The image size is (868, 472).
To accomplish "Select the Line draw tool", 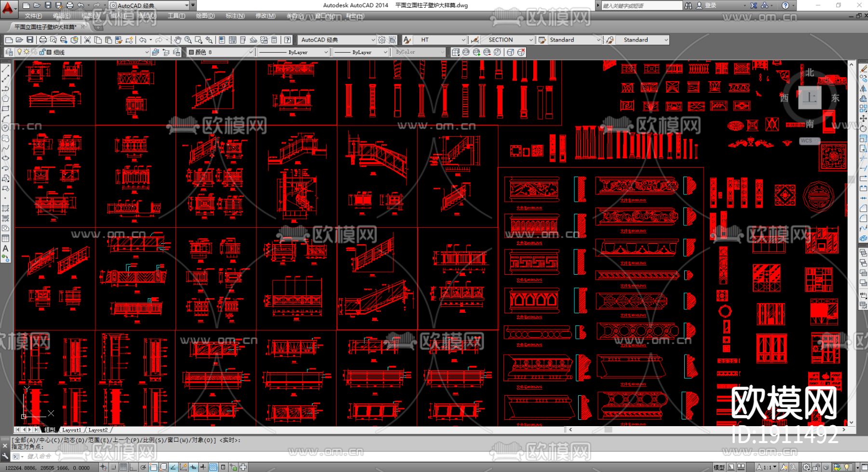I will [6, 68].
